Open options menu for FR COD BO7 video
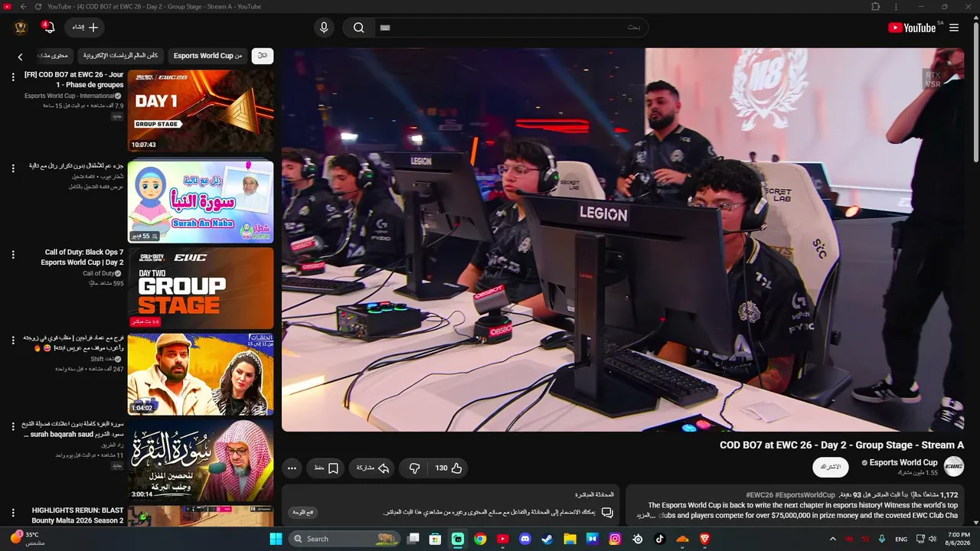 pos(13,78)
